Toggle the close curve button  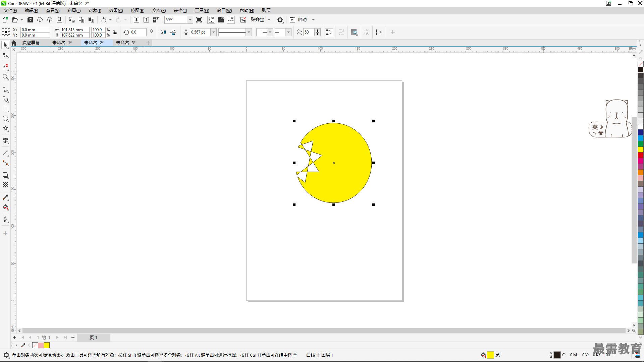[x=329, y=32]
